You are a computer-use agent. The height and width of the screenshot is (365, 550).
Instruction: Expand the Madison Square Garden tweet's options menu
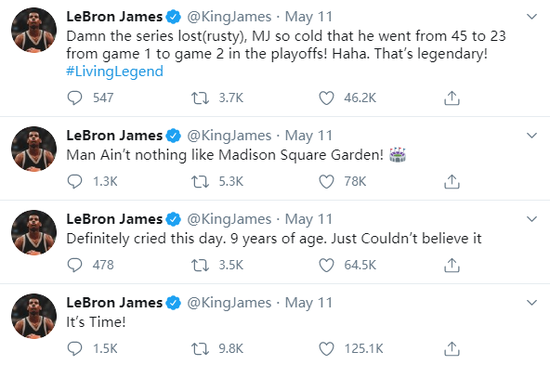[x=532, y=135]
